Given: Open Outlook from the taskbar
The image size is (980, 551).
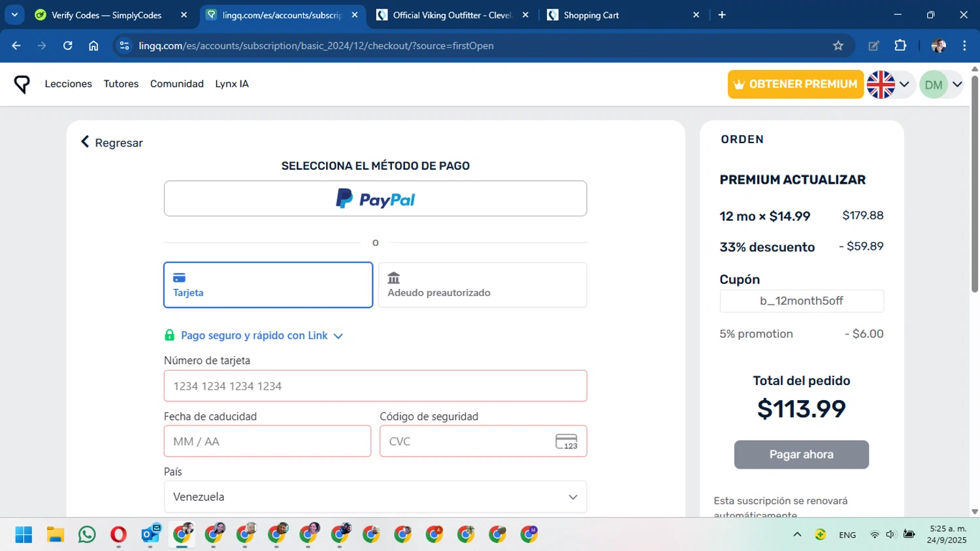Looking at the screenshot, I should [x=151, y=535].
